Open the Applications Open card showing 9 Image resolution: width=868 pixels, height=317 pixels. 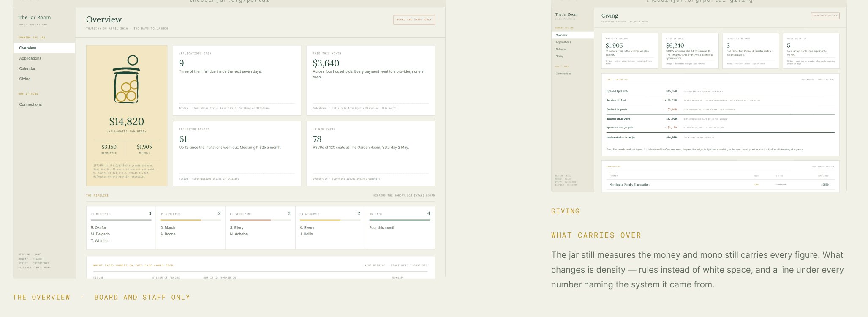pyautogui.click(x=237, y=80)
